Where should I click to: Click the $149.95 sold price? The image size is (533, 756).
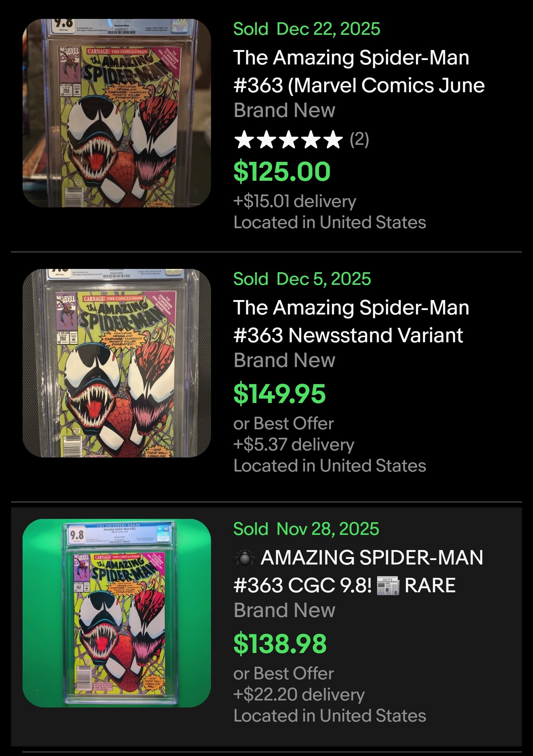(x=279, y=393)
